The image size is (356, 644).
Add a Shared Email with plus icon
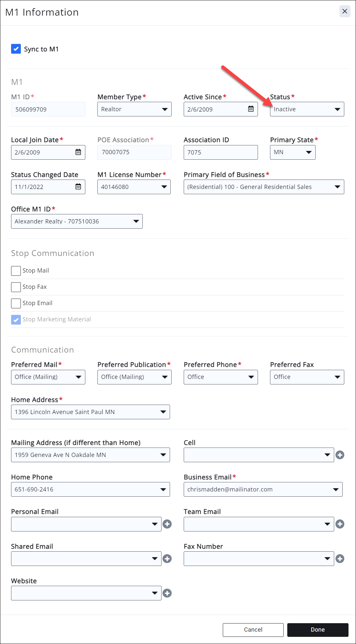[167, 559]
